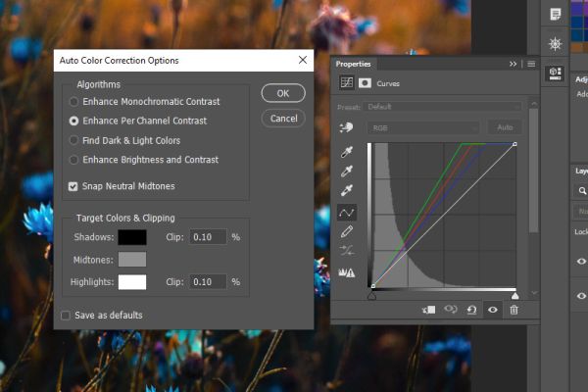Viewport: 588px width, 392px height.
Task: Select the layer mask icon in Properties
Action: coord(365,83)
